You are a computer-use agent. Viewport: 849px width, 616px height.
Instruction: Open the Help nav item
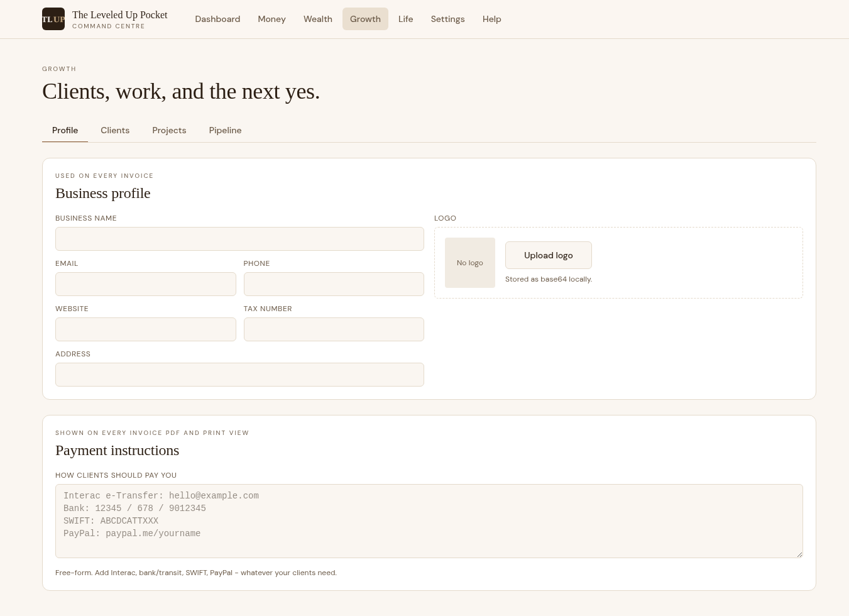(491, 19)
